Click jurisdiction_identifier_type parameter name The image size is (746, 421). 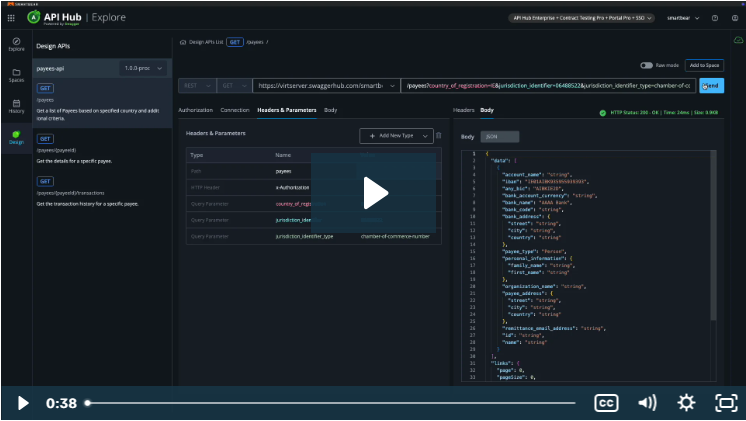point(304,236)
